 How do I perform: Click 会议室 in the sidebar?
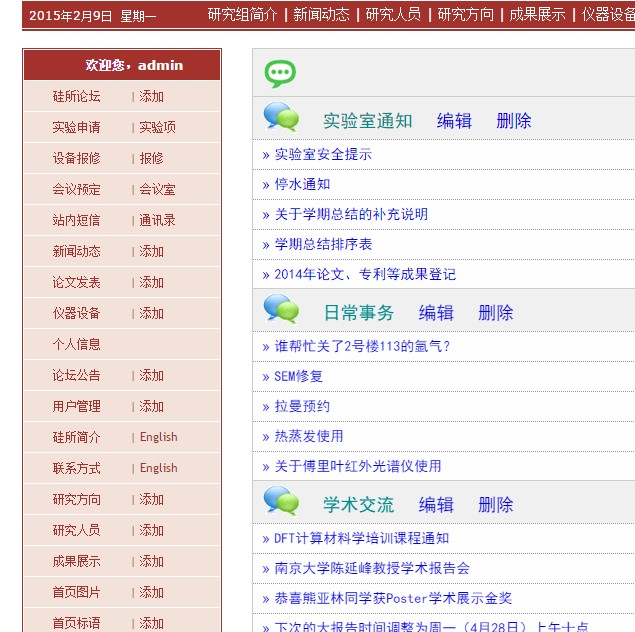[x=158, y=189]
